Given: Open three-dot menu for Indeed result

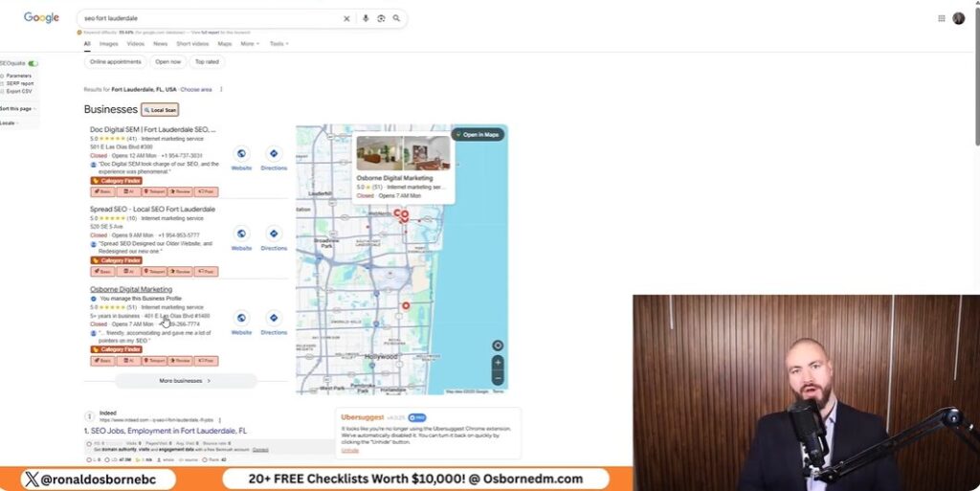Looking at the screenshot, I should (220, 420).
